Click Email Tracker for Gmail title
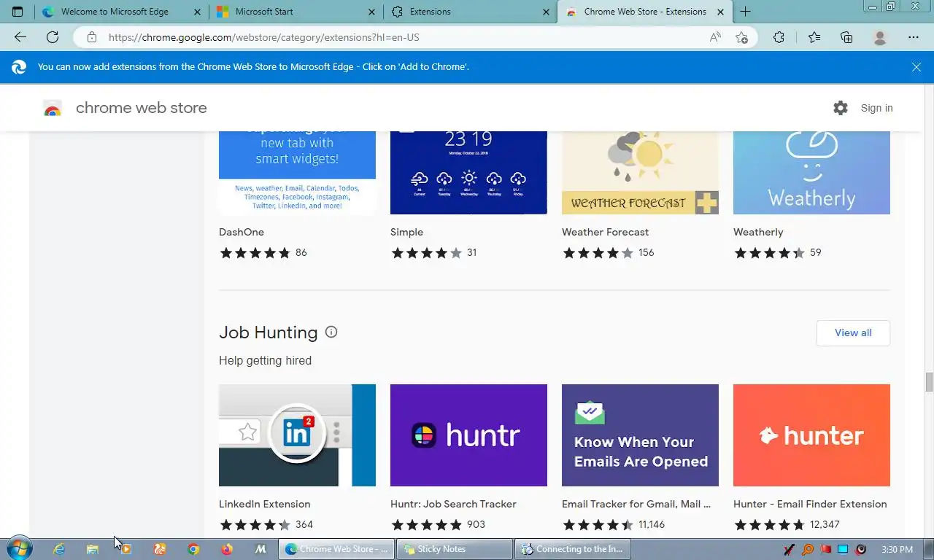The image size is (934, 560). tap(636, 504)
